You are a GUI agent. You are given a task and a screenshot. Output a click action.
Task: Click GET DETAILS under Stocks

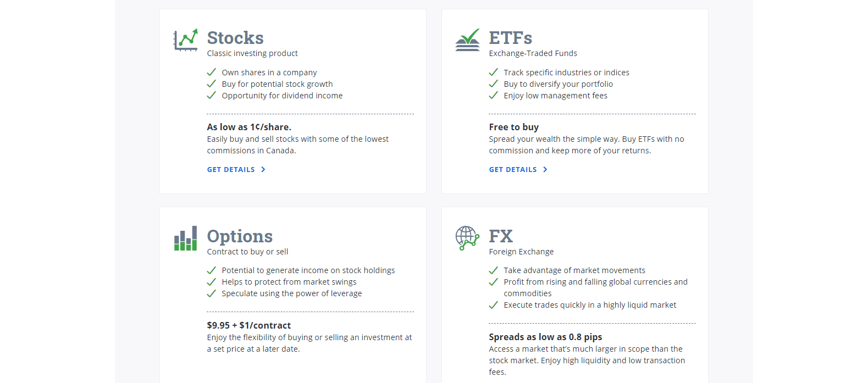231,169
